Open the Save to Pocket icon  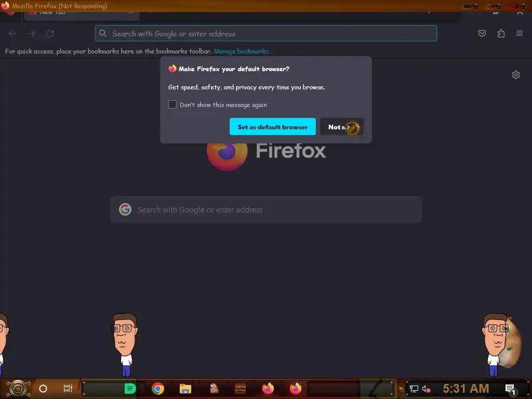click(482, 33)
